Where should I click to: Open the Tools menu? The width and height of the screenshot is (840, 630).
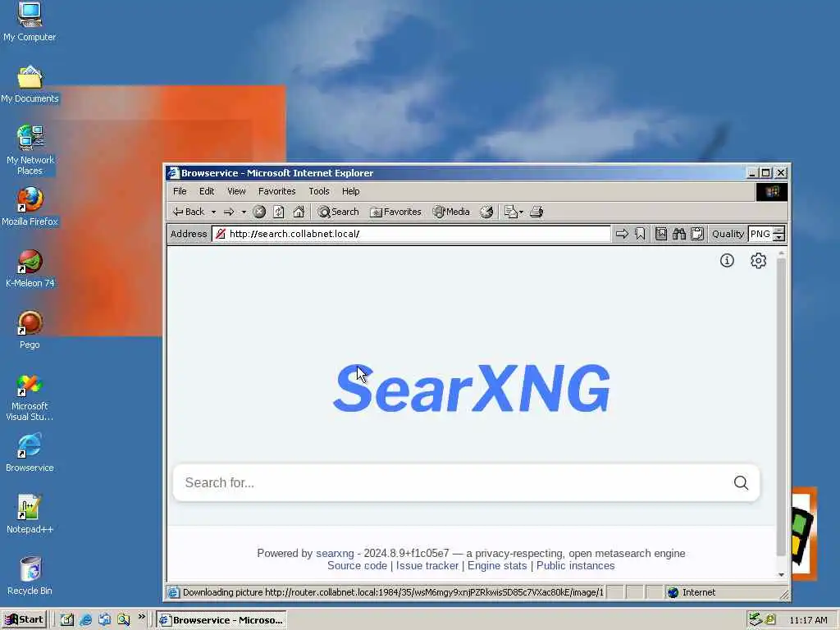(x=319, y=191)
